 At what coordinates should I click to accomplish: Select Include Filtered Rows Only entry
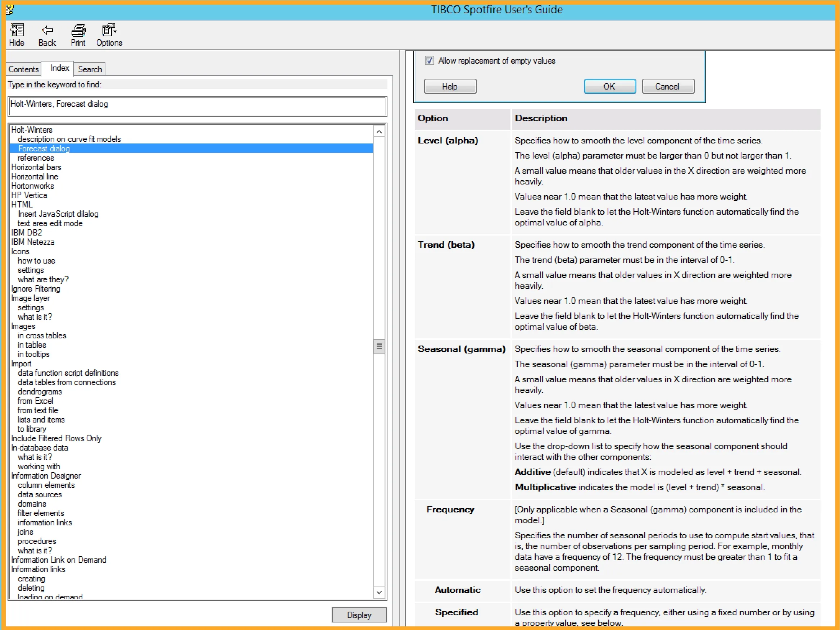(56, 438)
